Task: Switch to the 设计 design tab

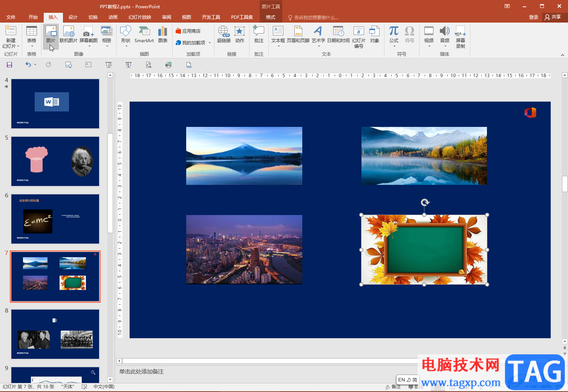Action: 73,17
